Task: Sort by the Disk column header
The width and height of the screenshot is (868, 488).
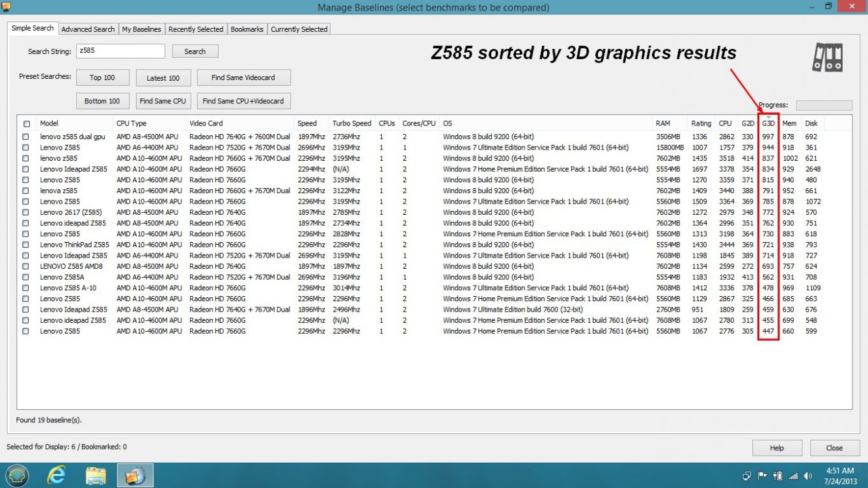Action: coord(813,124)
